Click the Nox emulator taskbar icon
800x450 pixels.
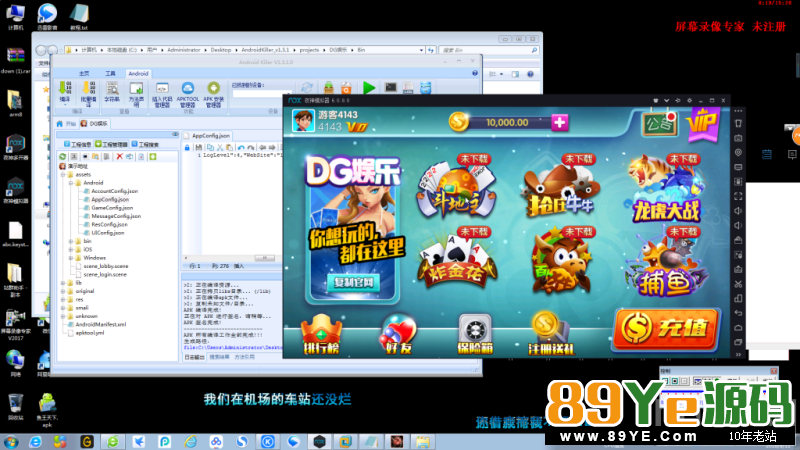[319, 442]
